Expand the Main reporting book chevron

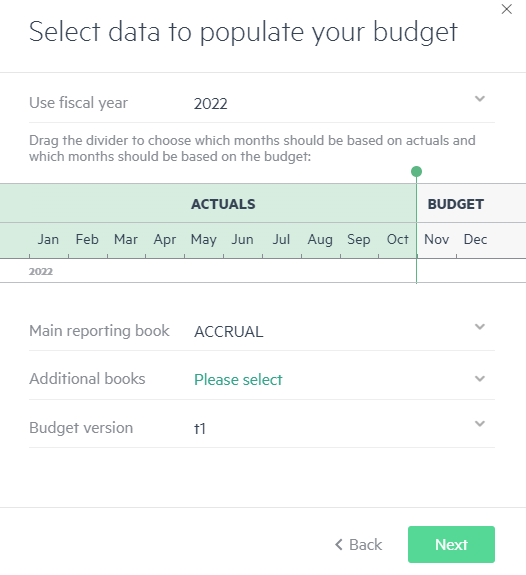(x=480, y=327)
